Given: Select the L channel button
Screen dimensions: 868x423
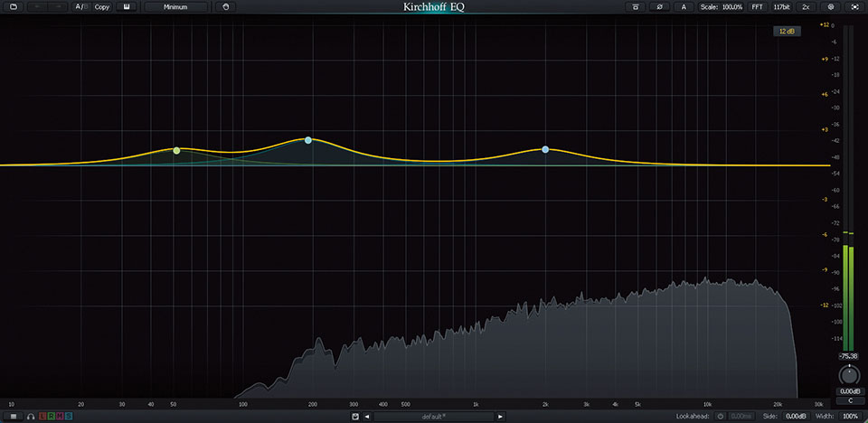Looking at the screenshot, I should click(x=42, y=416).
